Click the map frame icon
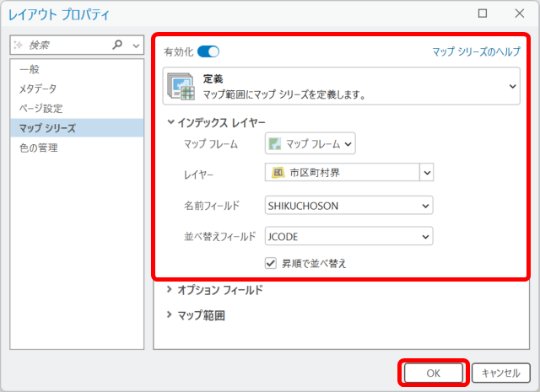The image size is (540, 392). (275, 144)
